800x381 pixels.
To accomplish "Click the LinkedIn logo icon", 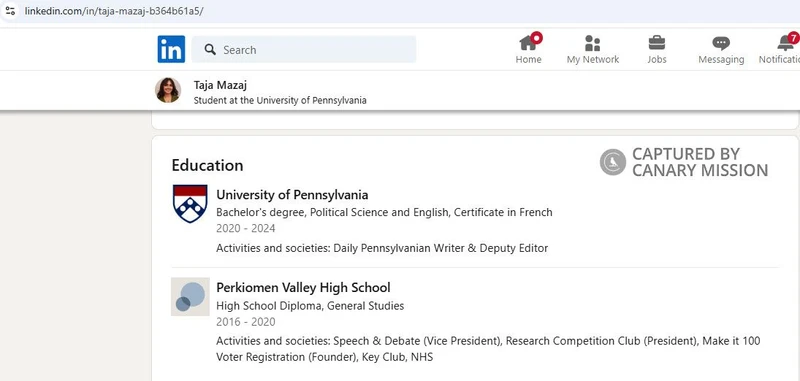I will click(x=171, y=49).
